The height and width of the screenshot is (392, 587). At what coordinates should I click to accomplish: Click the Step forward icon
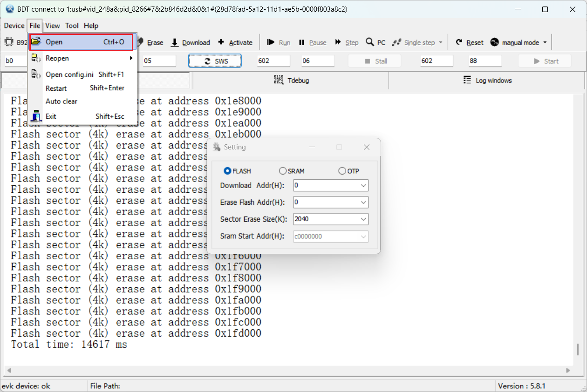click(x=338, y=42)
